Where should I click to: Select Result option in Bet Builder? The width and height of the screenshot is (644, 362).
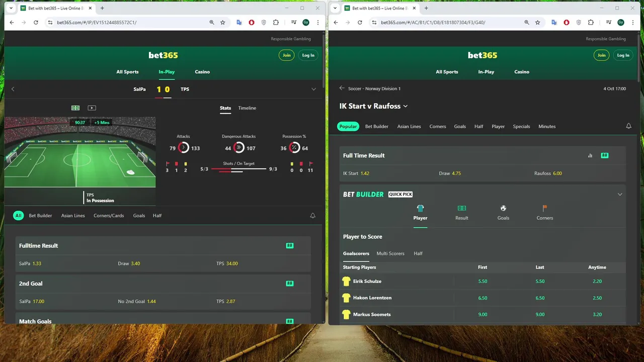coord(462,213)
